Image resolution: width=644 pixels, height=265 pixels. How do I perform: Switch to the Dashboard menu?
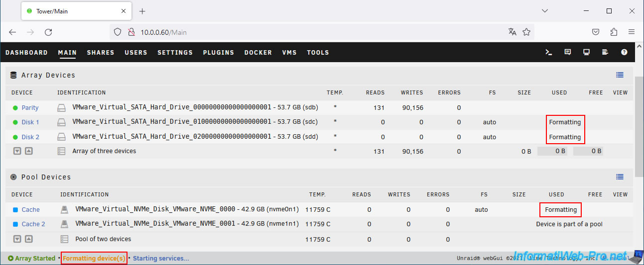pyautogui.click(x=26, y=52)
